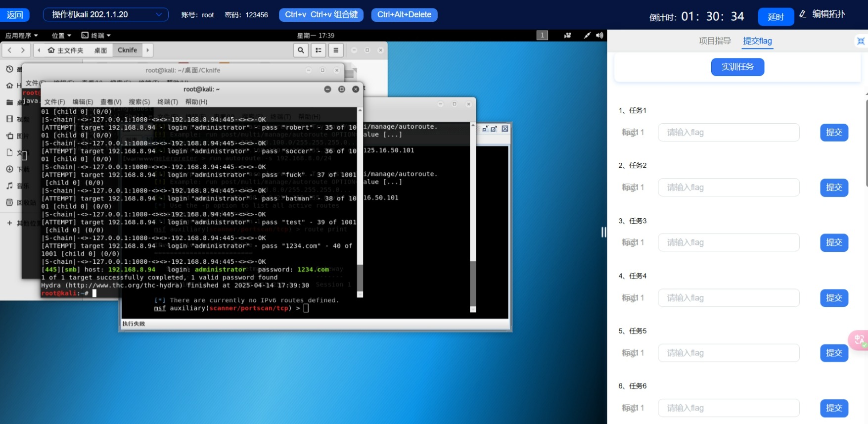
Task: Submit the flag for 任务1
Action: pyautogui.click(x=834, y=132)
